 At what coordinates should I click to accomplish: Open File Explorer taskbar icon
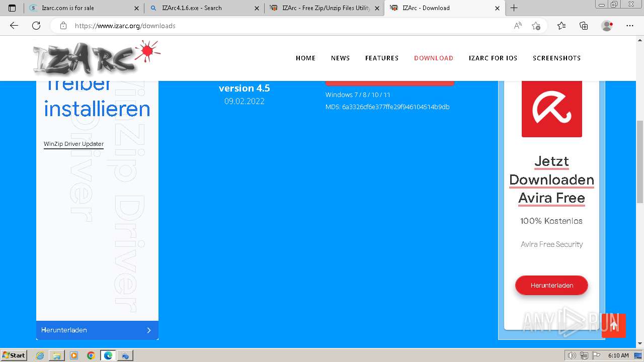coord(57,355)
